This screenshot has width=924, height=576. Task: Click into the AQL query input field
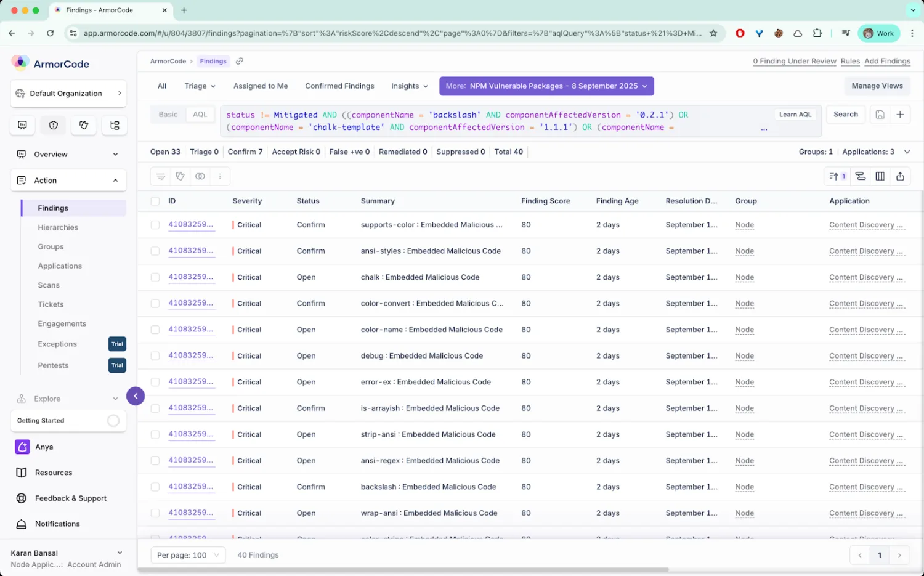click(493, 121)
